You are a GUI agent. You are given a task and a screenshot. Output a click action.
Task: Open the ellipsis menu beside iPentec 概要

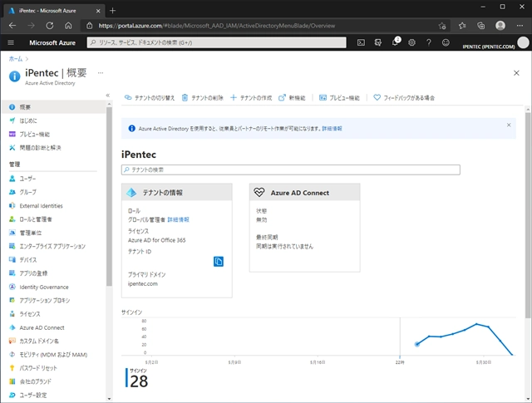pos(101,73)
